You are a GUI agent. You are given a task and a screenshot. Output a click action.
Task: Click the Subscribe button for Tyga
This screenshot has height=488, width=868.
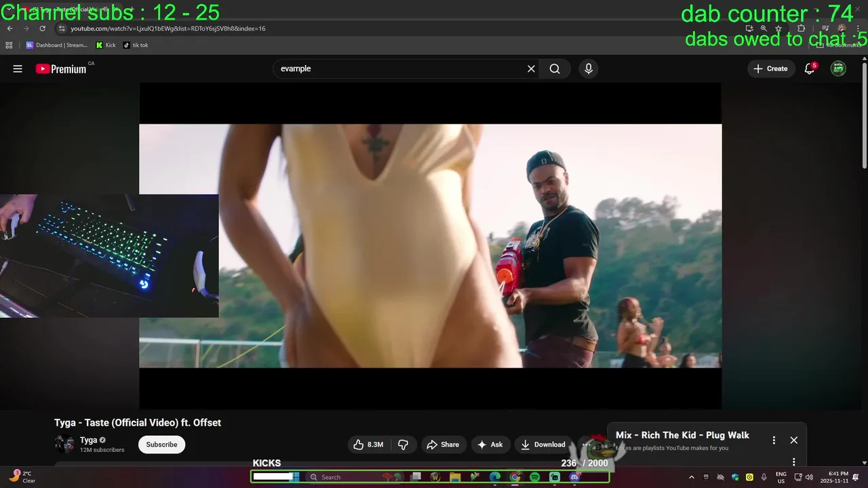(161, 445)
